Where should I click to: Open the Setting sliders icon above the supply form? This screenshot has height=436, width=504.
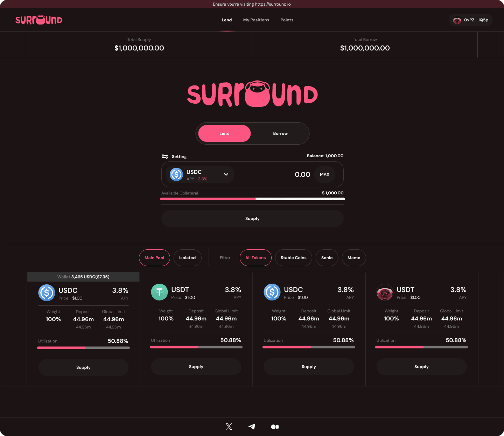pyautogui.click(x=165, y=156)
